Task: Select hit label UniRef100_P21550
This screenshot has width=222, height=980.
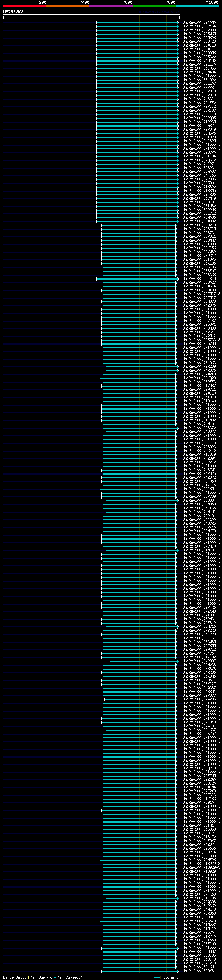Action: pos(199,940)
